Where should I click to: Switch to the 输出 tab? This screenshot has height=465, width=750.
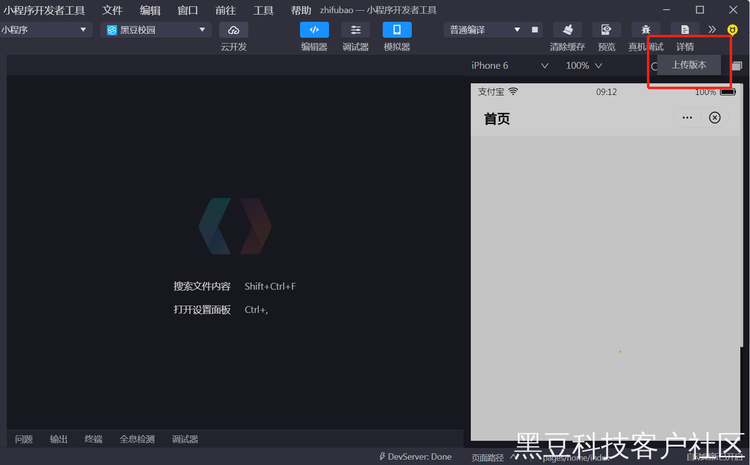(59, 439)
